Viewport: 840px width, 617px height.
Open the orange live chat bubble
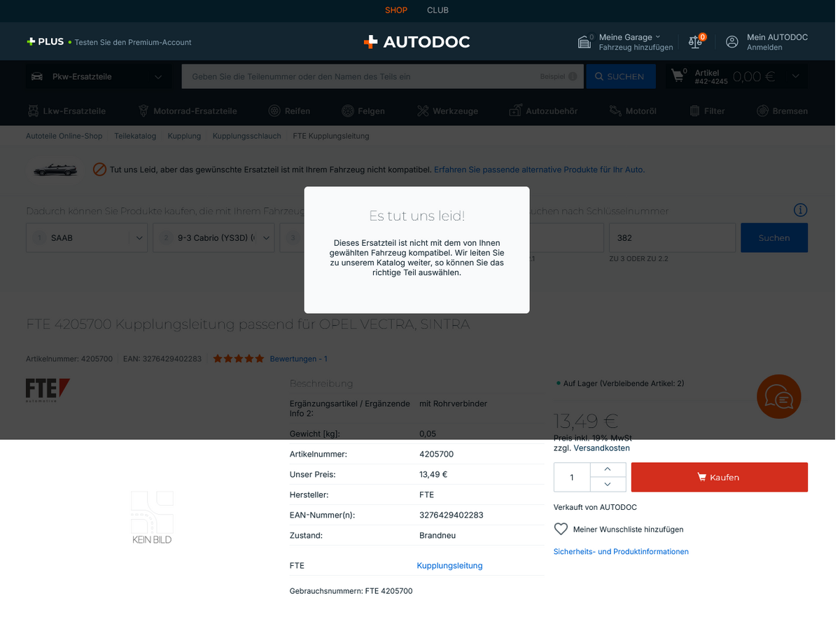coord(778,397)
